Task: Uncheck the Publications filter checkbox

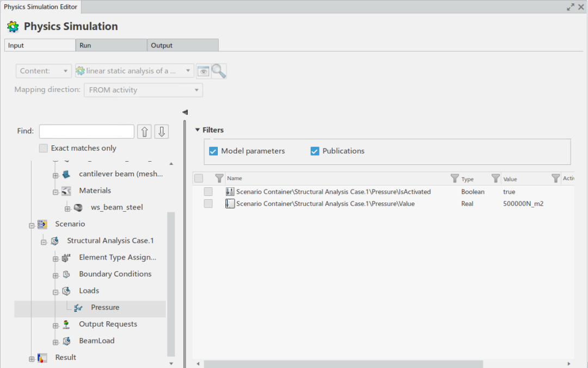Action: pyautogui.click(x=315, y=151)
